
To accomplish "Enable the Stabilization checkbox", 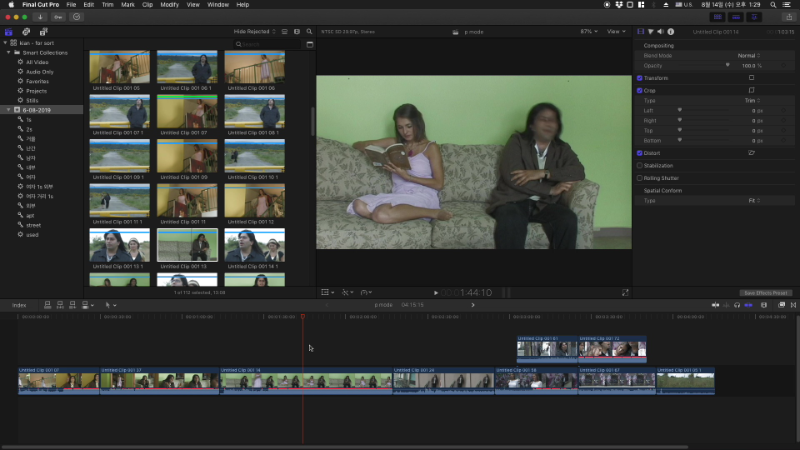I will (x=640, y=165).
